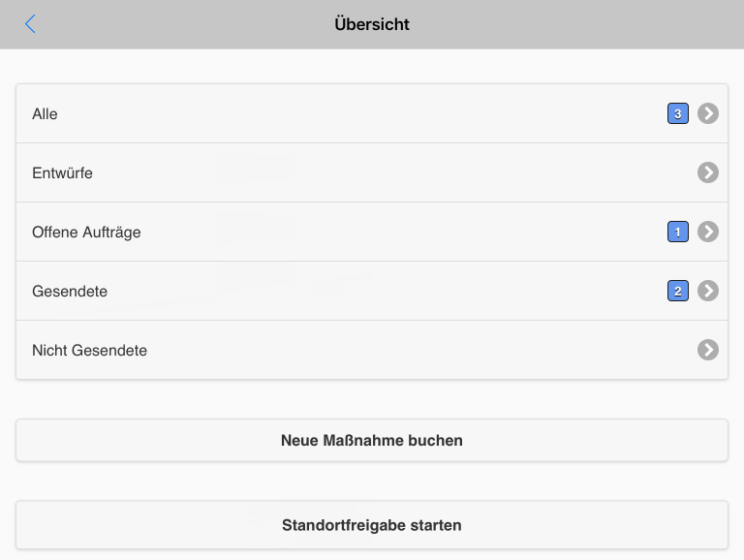Click the blue badge showing 3

point(677,113)
